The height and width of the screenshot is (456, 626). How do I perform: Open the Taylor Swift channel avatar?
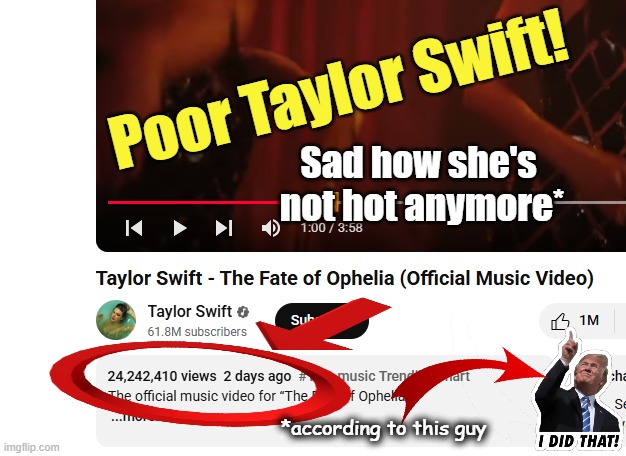click(116, 320)
